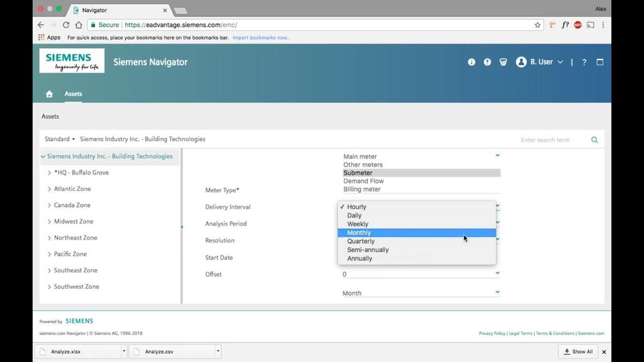Open the Assets tab
This screenshot has height=362, width=644.
[x=74, y=94]
